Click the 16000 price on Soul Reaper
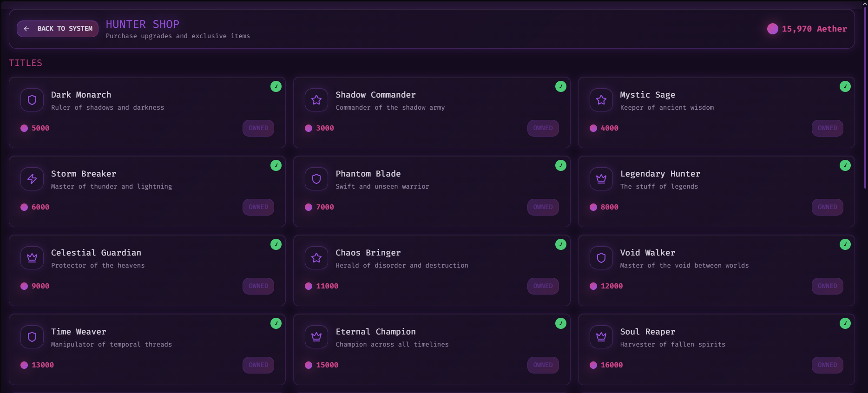Screen dimensions: 868x393 [x=612, y=365]
